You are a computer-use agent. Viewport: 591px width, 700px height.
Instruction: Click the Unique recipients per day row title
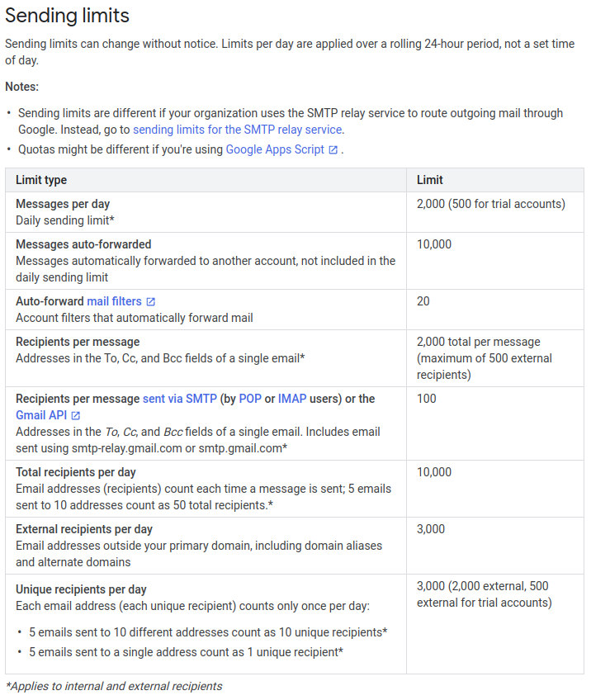click(x=81, y=589)
